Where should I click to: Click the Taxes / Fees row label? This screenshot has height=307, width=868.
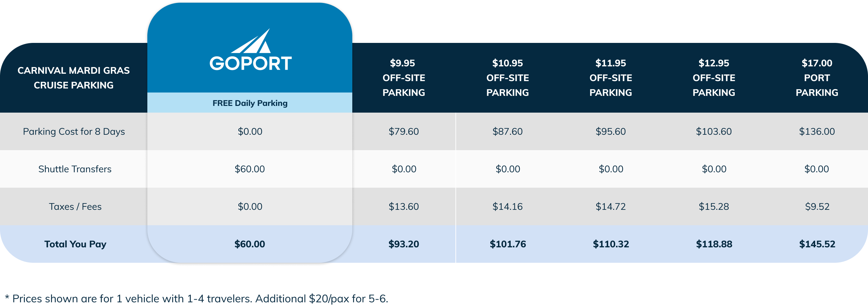click(75, 206)
